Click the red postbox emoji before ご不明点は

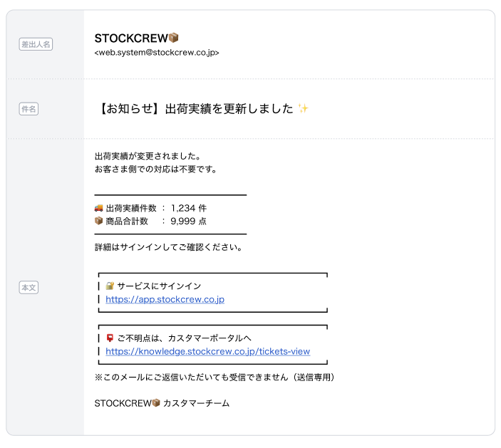tap(110, 338)
